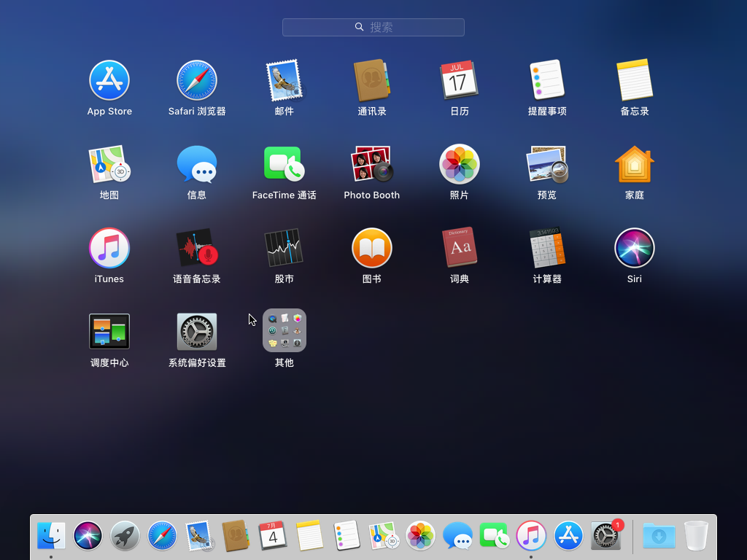Click the Launchpad search field
This screenshot has height=560, width=747.
click(x=373, y=27)
